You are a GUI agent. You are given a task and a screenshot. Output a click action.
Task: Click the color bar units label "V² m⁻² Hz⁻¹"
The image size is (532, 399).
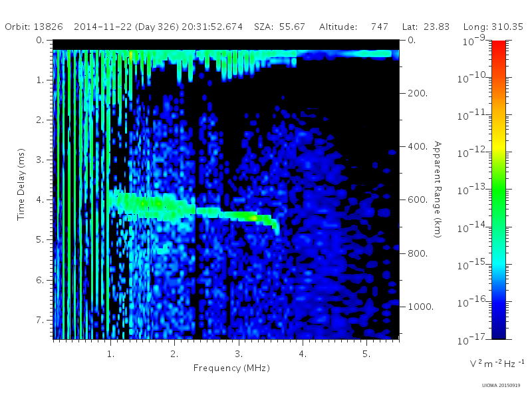tap(497, 363)
